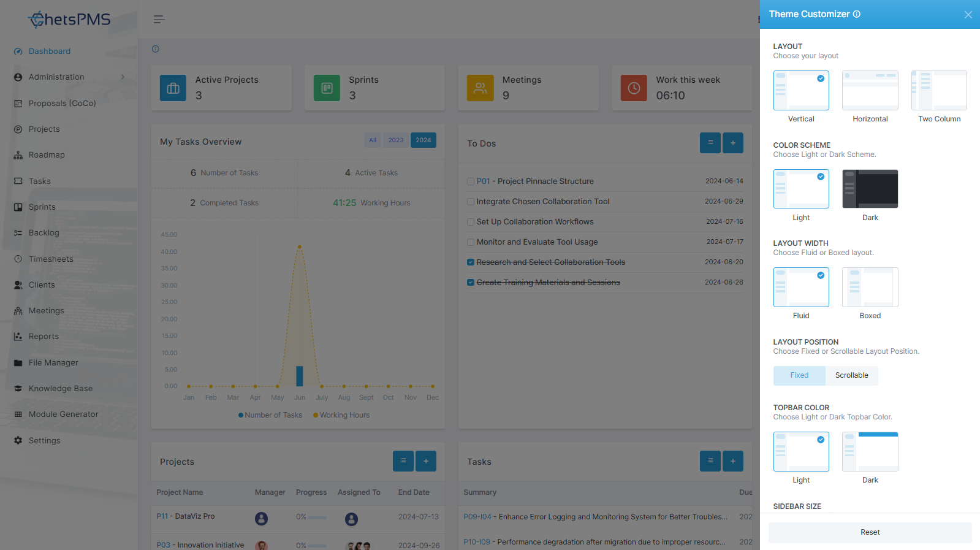Filter My Tasks Overview by 2024

(x=424, y=140)
